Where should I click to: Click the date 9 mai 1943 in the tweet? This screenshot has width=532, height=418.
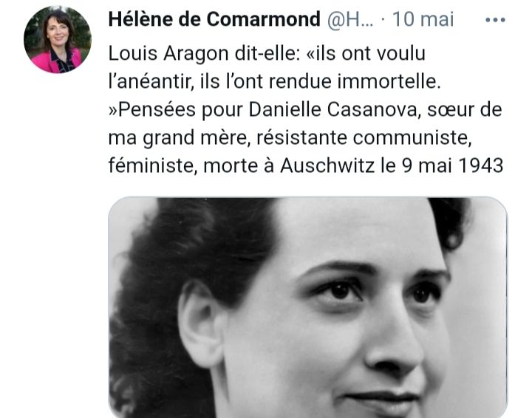[452, 165]
